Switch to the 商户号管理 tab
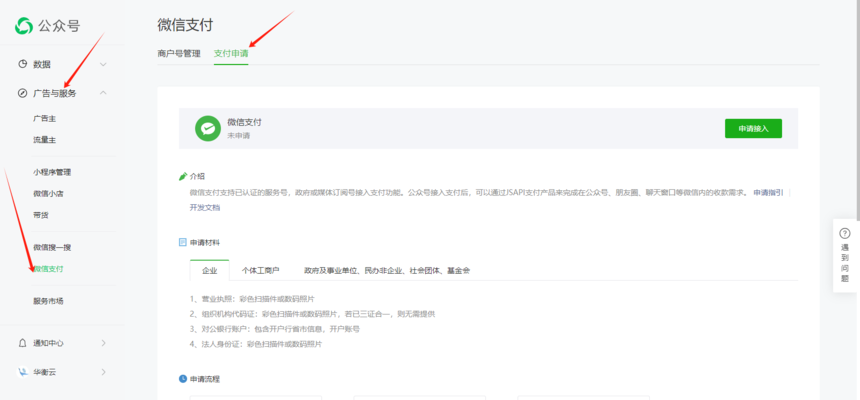 tap(179, 54)
